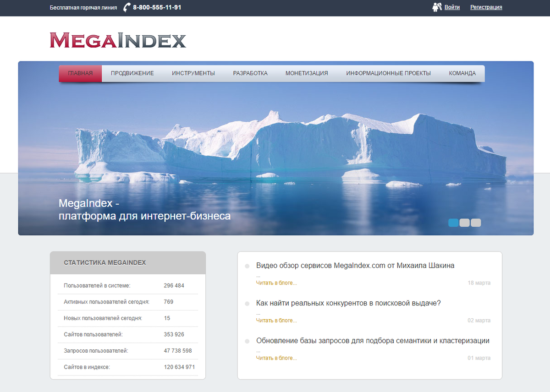
Task: Click Читать в блоге under 18 марта post
Action: pos(276,283)
